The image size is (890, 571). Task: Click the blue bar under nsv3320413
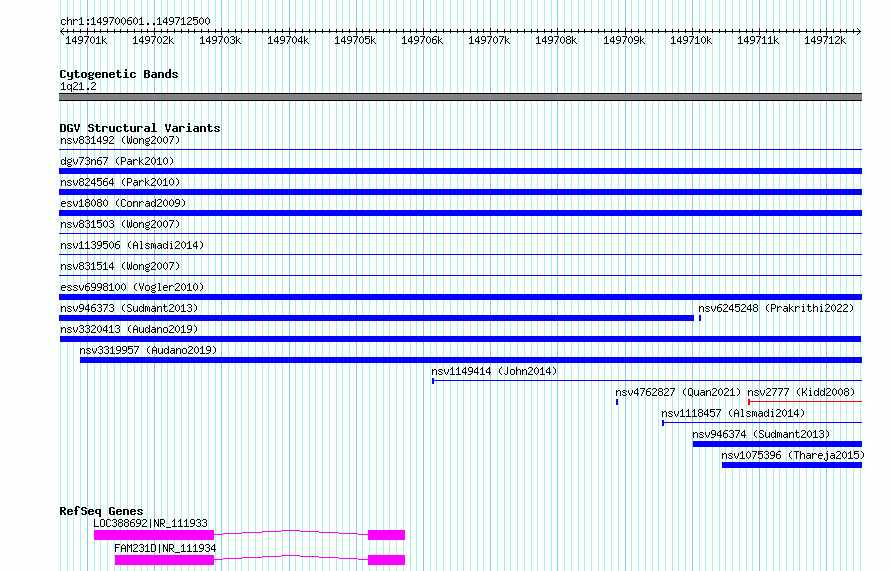460,339
